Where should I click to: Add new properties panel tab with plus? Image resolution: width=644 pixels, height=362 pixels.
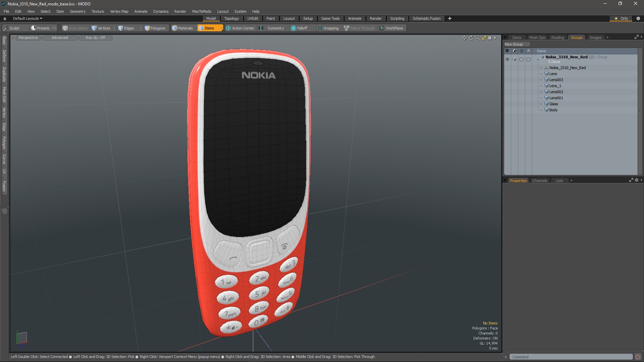pyautogui.click(x=571, y=181)
